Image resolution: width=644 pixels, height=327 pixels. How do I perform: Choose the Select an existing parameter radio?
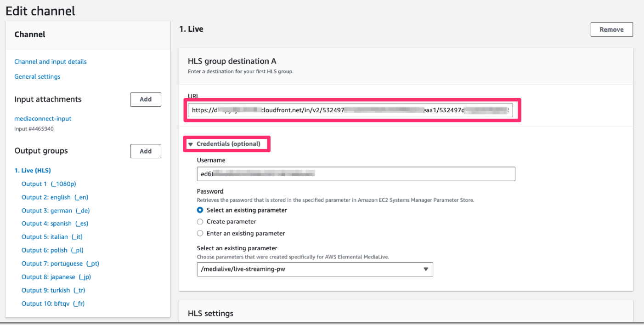(200, 210)
